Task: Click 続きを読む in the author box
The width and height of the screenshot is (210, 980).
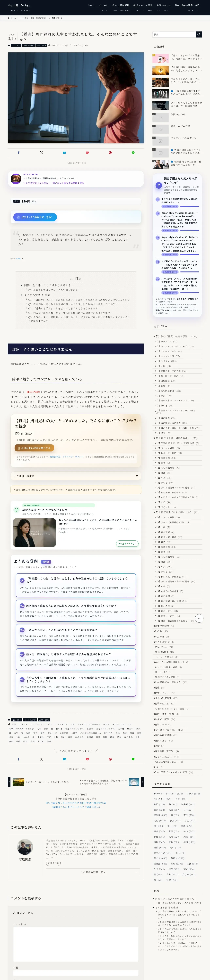Action: click(53, 863)
